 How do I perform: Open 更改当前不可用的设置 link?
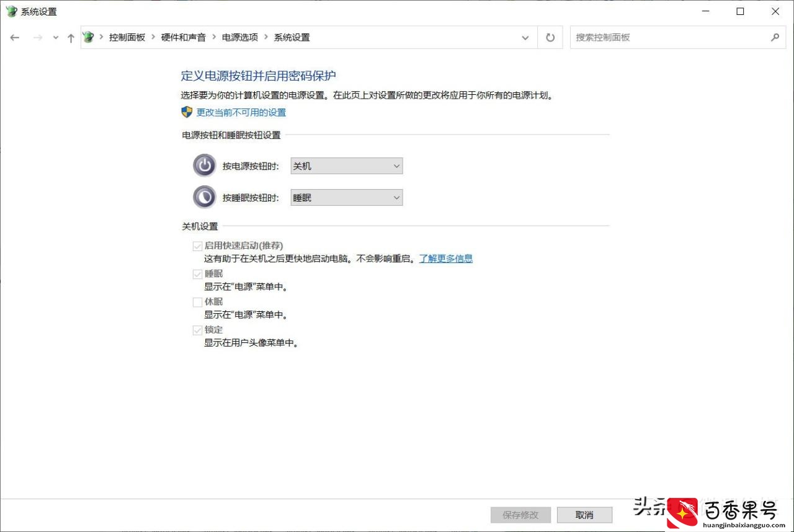241,112
